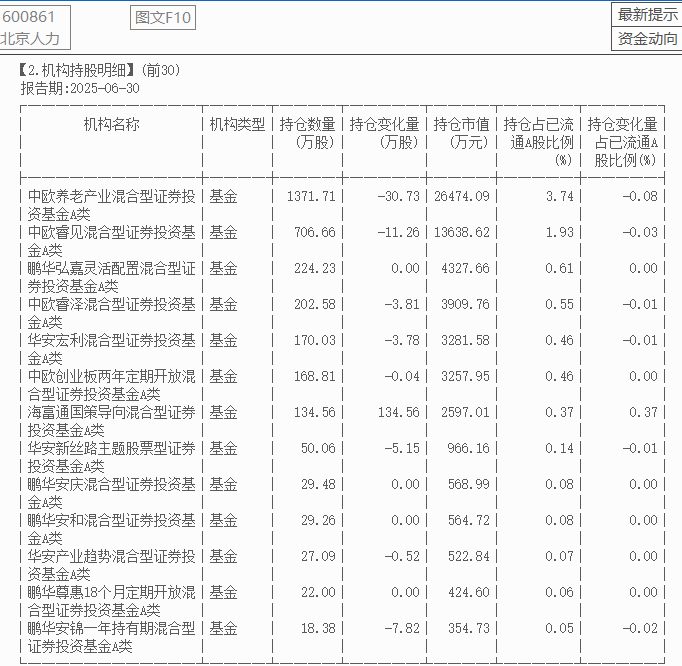Select row 华安产业趋势混合型证券投资基金
This screenshot has height=666, width=682.
click(x=342, y=566)
